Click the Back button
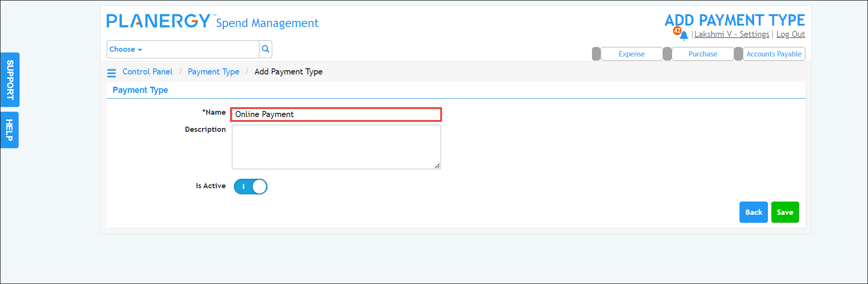The image size is (868, 284). coord(754,212)
